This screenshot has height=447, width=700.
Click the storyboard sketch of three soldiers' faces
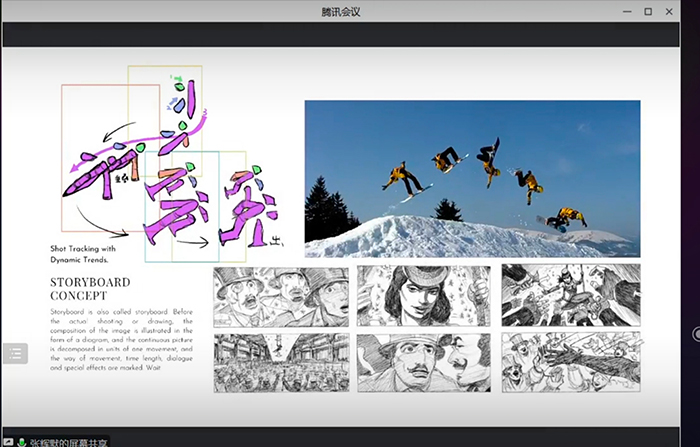(x=281, y=296)
